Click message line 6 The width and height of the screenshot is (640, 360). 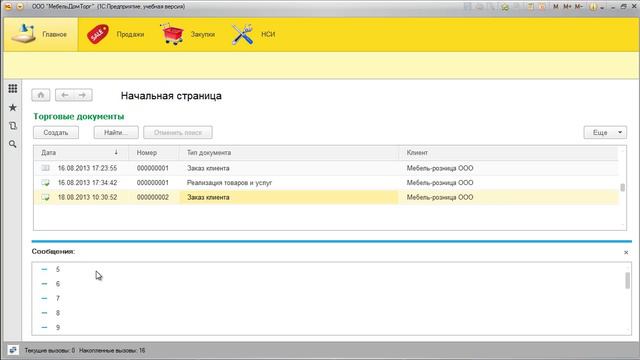pyautogui.click(x=58, y=284)
